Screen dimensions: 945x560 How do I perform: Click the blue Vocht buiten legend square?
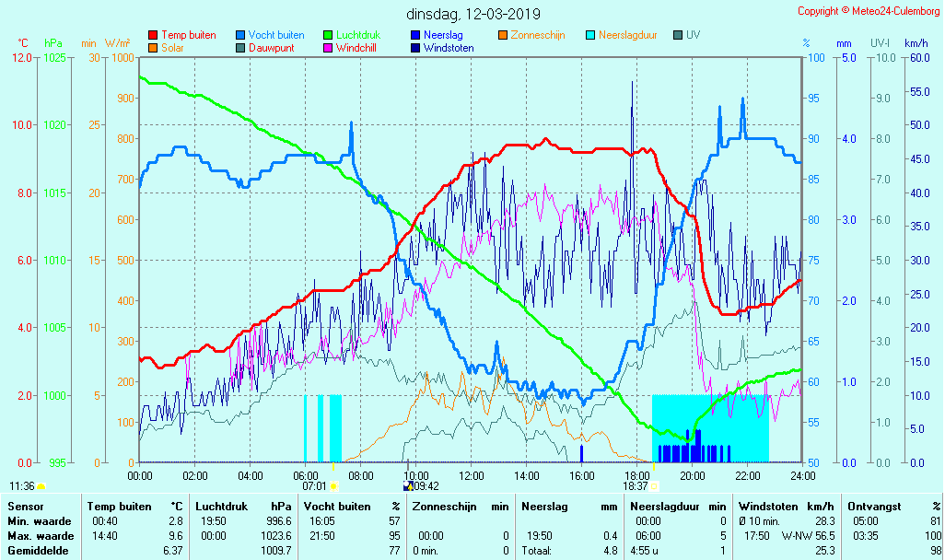click(x=240, y=35)
